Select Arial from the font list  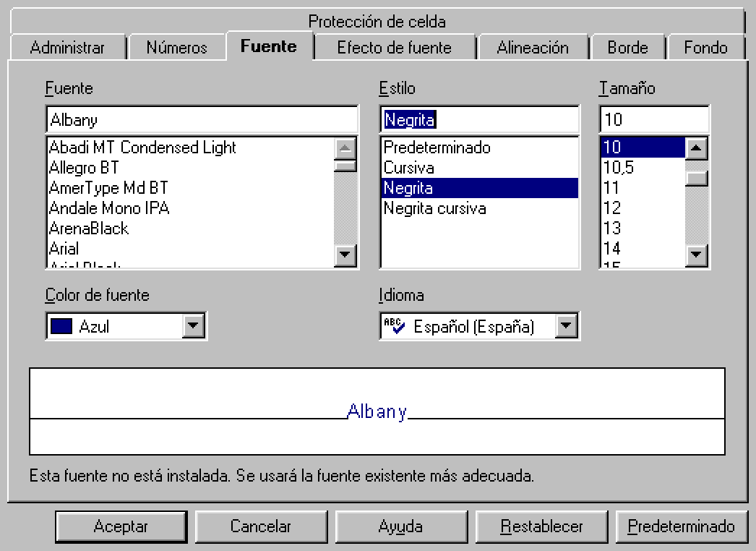click(64, 249)
